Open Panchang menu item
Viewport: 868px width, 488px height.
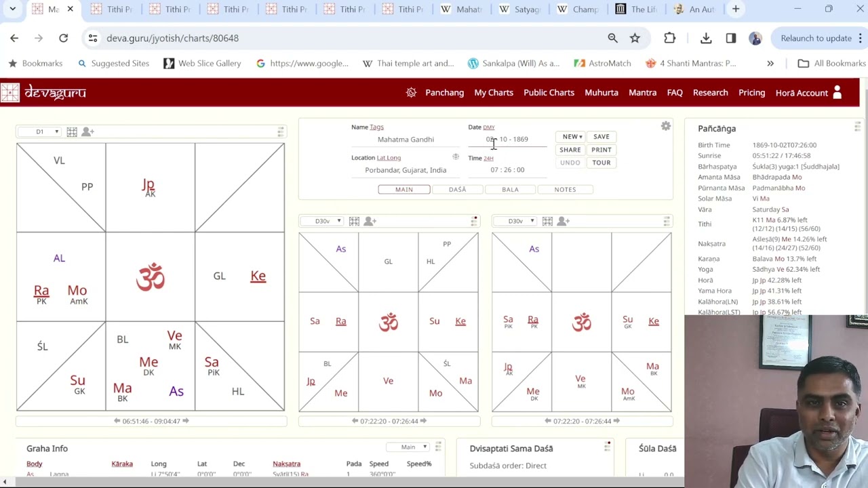[x=444, y=93]
